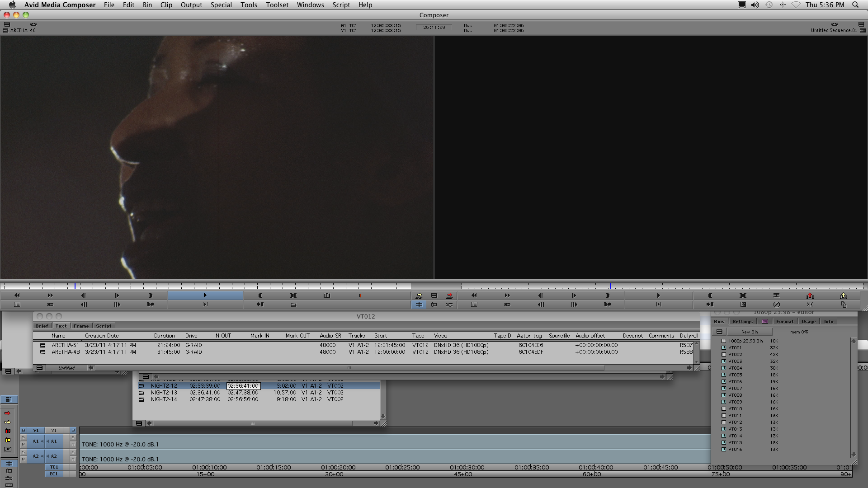Click the yellow Ripple Trim tool

click(8, 440)
